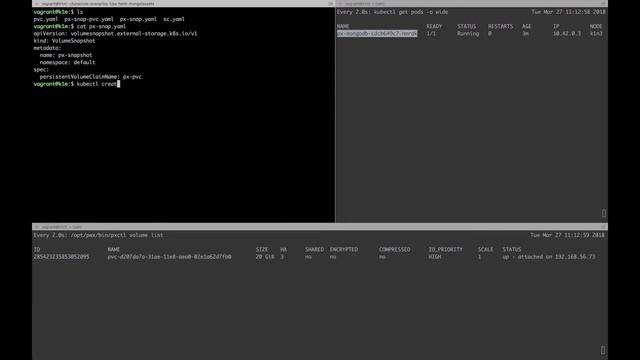The height and width of the screenshot is (360, 640).
Task: Click the 'namespace: default' line
Action: [67, 62]
